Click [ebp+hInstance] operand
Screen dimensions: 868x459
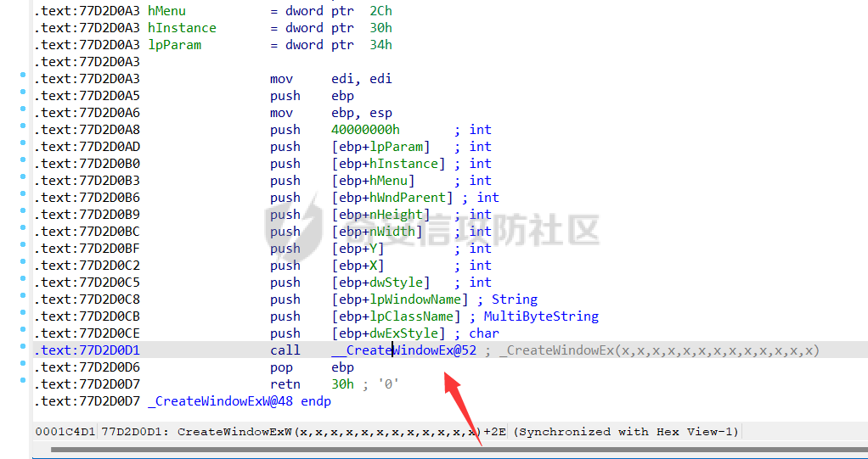pyautogui.click(x=388, y=165)
